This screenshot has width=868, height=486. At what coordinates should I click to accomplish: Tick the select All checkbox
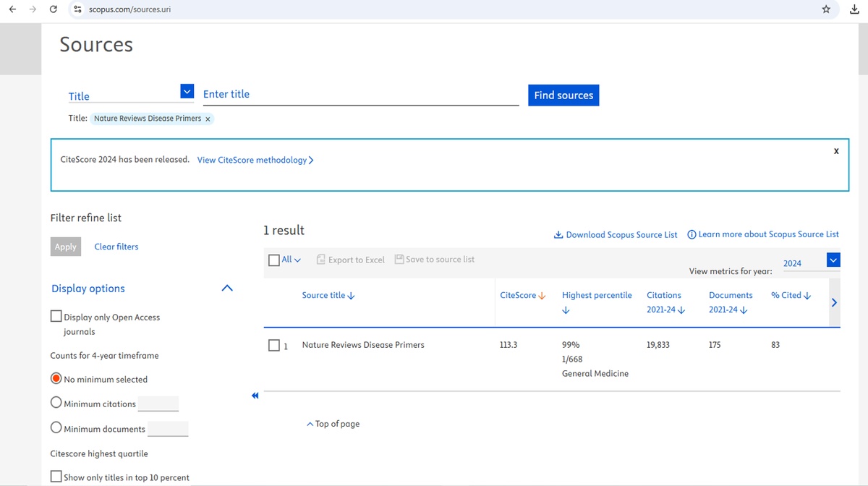pos(274,260)
